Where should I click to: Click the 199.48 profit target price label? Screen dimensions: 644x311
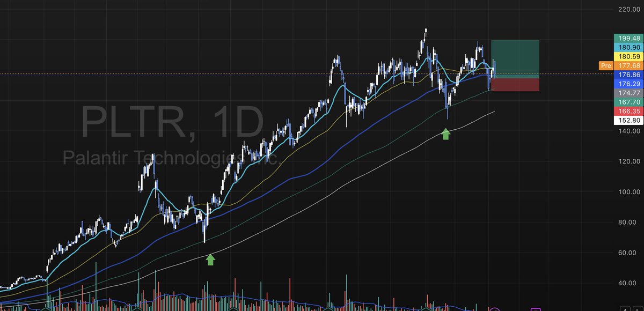click(627, 38)
